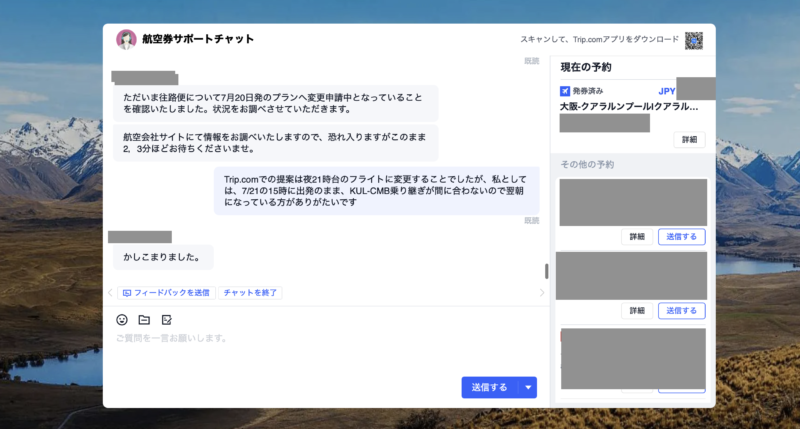Screen dimensions: 800x429
Task: Click the airplane icon beside 発券済み
Action: pos(565,91)
